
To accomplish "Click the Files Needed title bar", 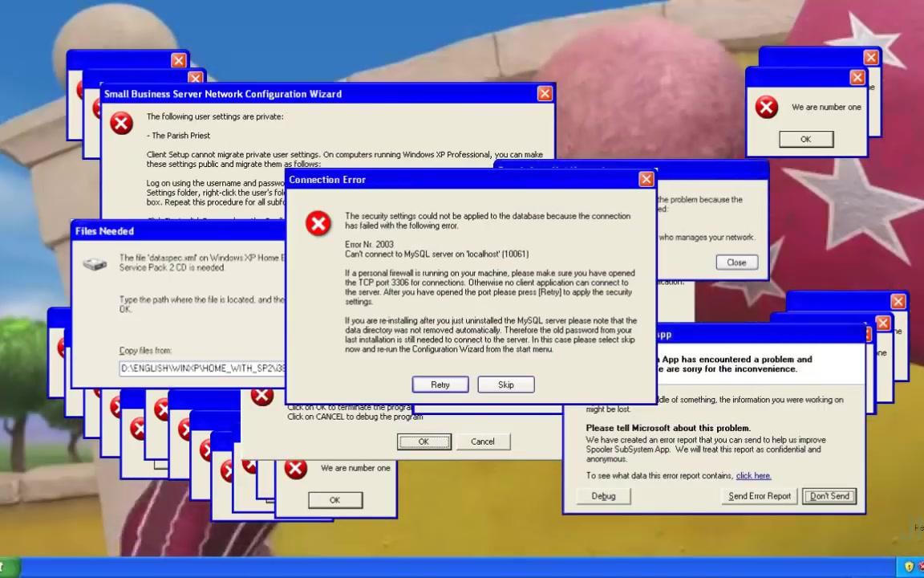I will 178,231.
